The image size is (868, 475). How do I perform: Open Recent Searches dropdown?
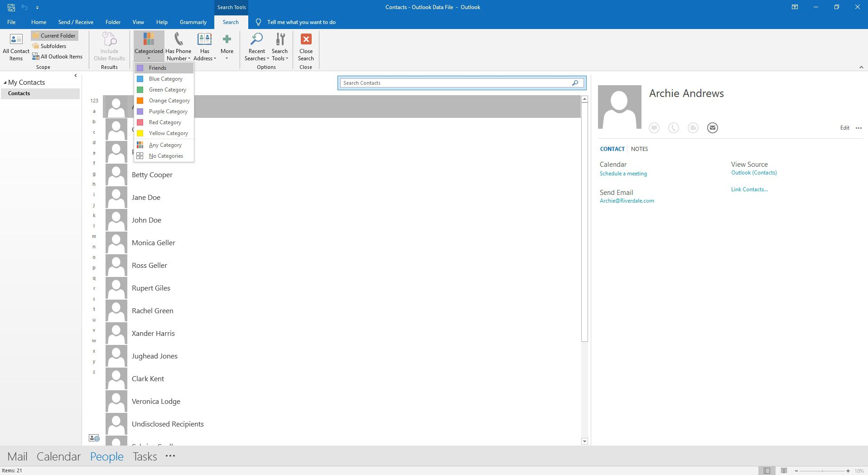point(256,47)
